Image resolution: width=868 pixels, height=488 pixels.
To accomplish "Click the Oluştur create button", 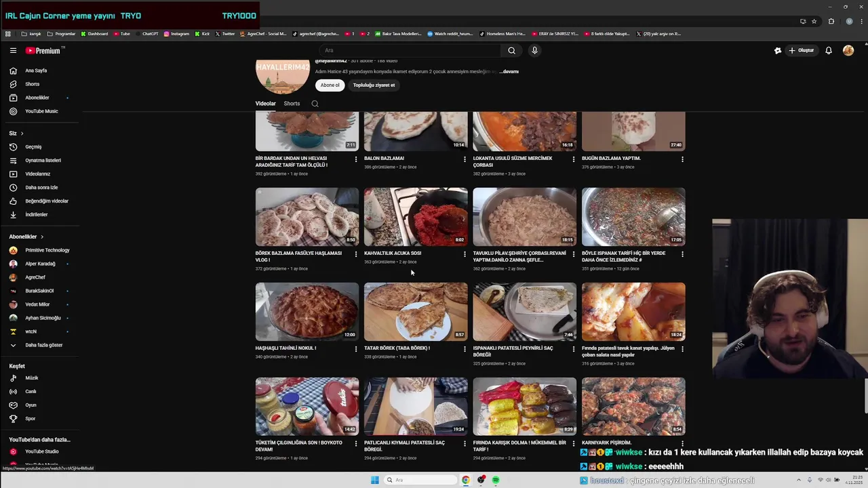I will pyautogui.click(x=801, y=50).
